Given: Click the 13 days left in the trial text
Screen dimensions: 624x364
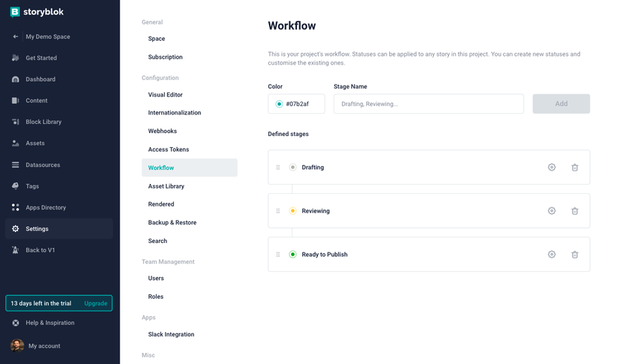Looking at the screenshot, I should (41, 303).
